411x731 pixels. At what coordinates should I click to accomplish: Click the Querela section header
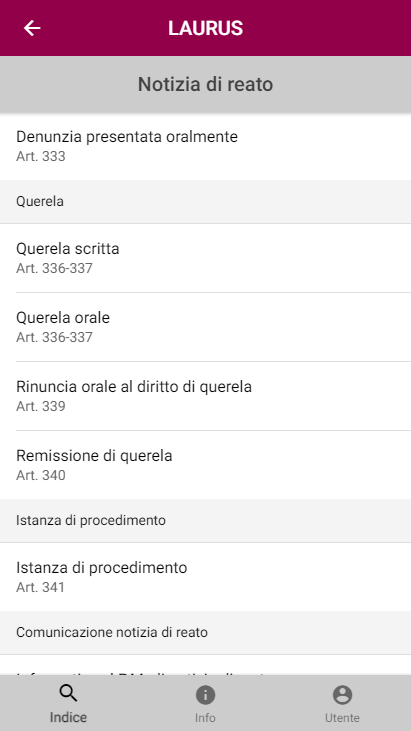206,201
